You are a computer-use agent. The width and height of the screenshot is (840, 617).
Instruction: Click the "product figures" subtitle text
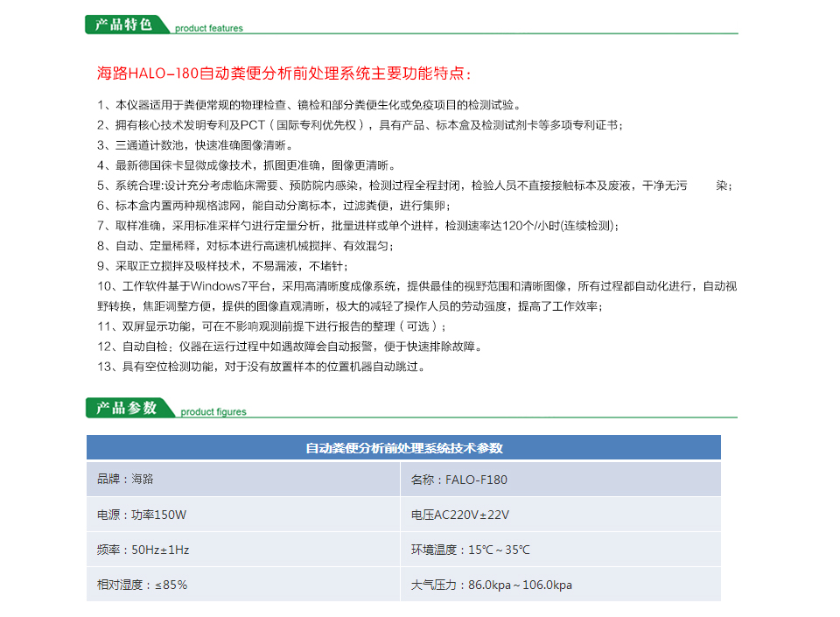[213, 411]
